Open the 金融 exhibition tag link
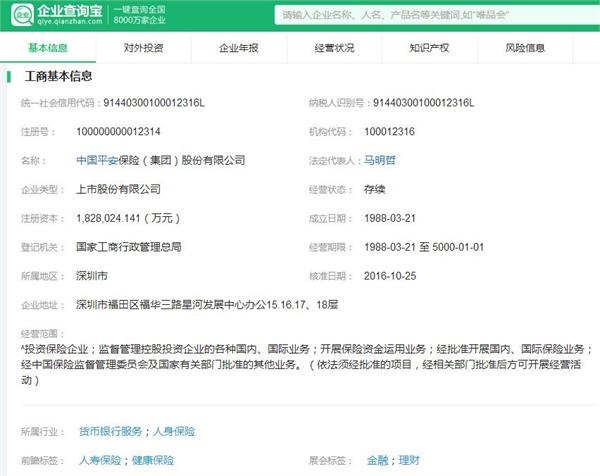 377,460
